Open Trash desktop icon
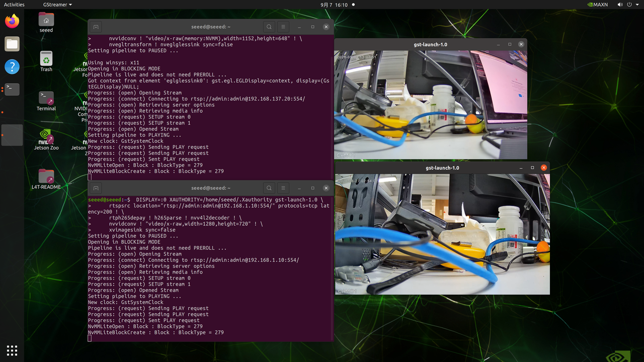 46,61
